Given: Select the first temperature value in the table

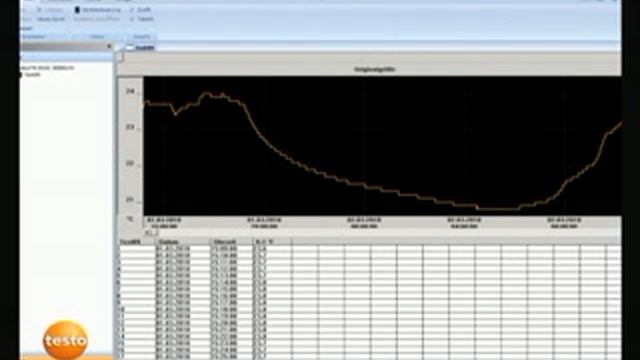Looking at the screenshot, I should pyautogui.click(x=271, y=249).
